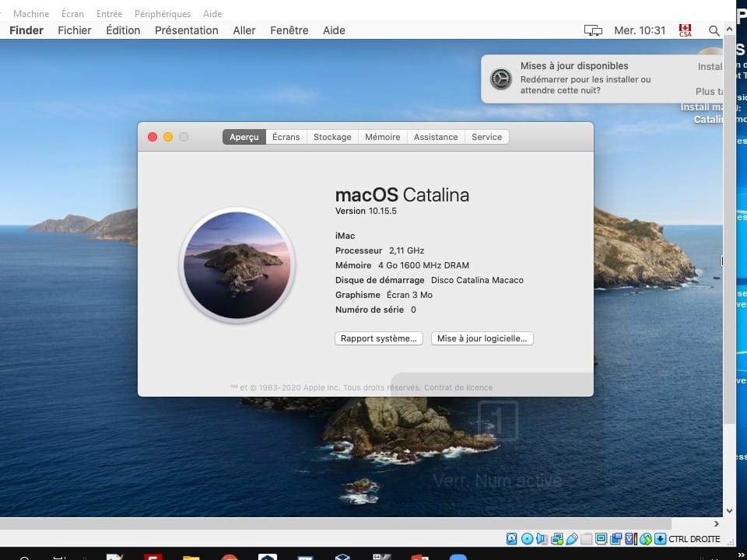
Task: Click the horizontal scrollbar right arrow
Action: click(x=716, y=524)
